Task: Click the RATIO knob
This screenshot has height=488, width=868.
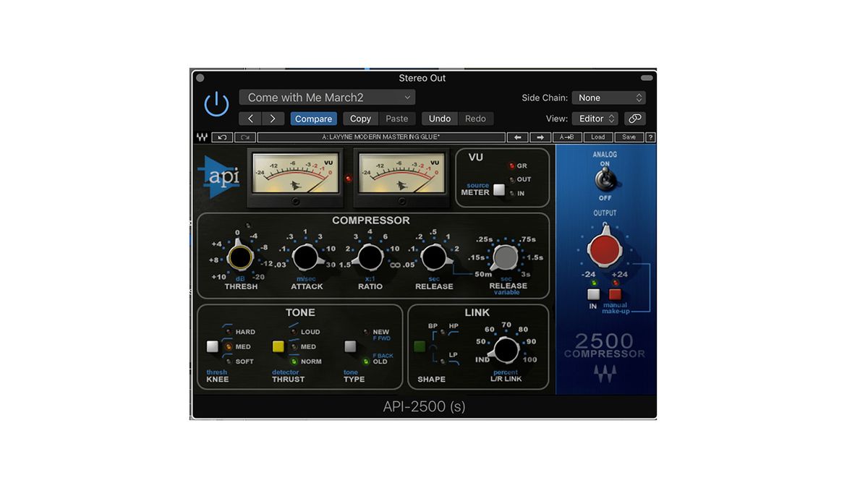Action: point(370,257)
